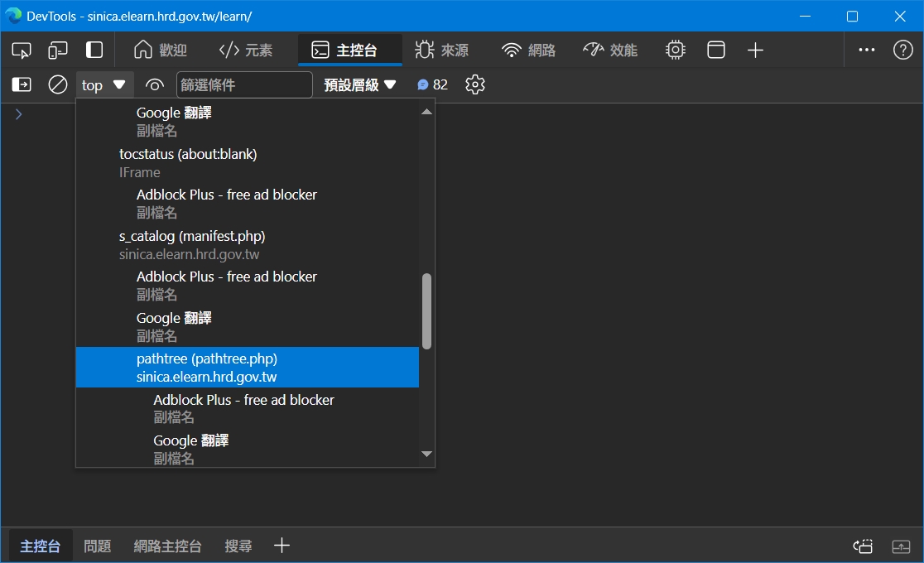
Task: Add a drawer tool with bottom plus icon
Action: click(x=282, y=546)
